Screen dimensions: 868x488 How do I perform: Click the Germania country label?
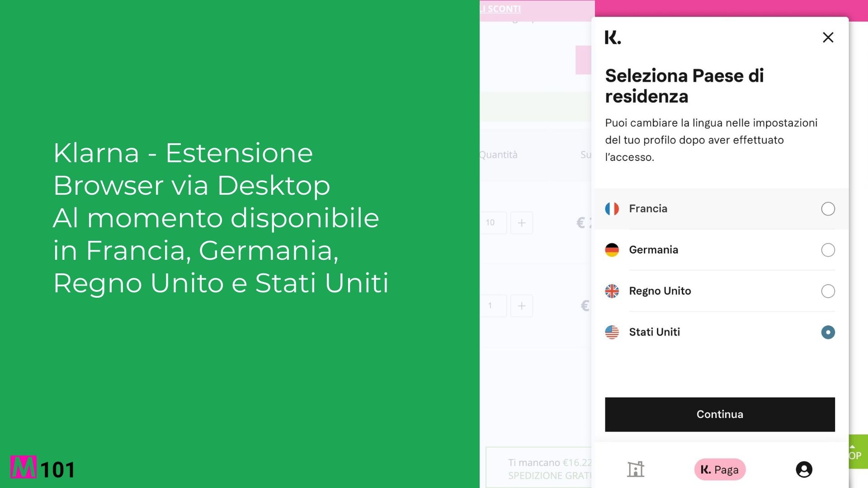(x=653, y=250)
